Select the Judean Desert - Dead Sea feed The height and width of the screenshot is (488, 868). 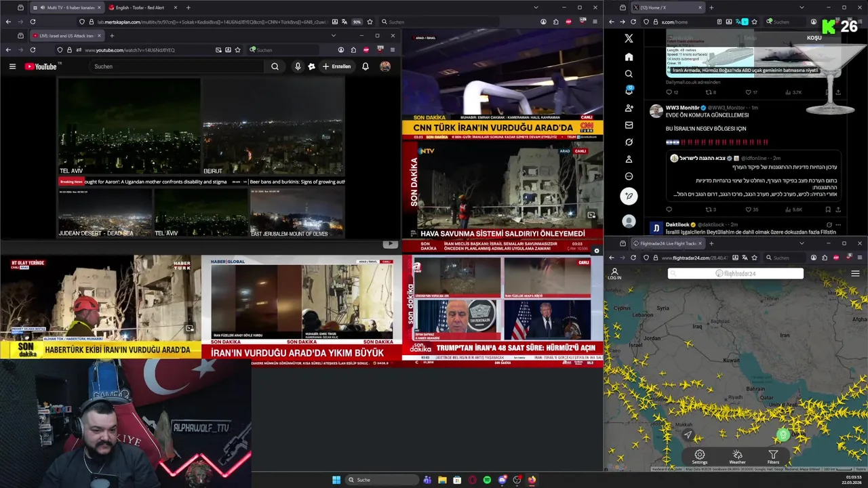[x=105, y=213]
